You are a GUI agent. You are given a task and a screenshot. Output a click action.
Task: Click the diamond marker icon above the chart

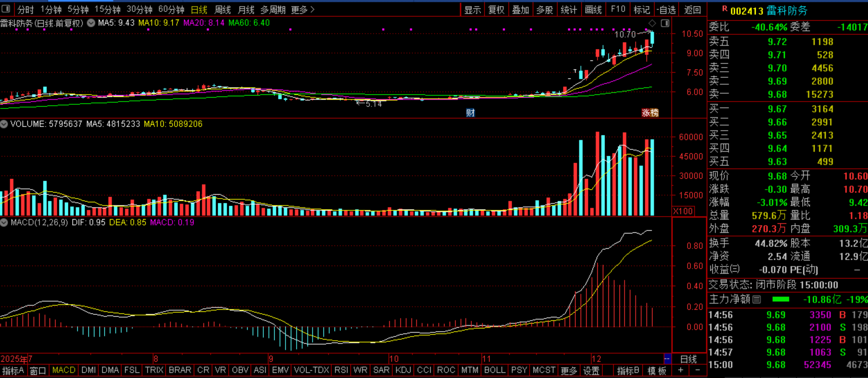652,23
